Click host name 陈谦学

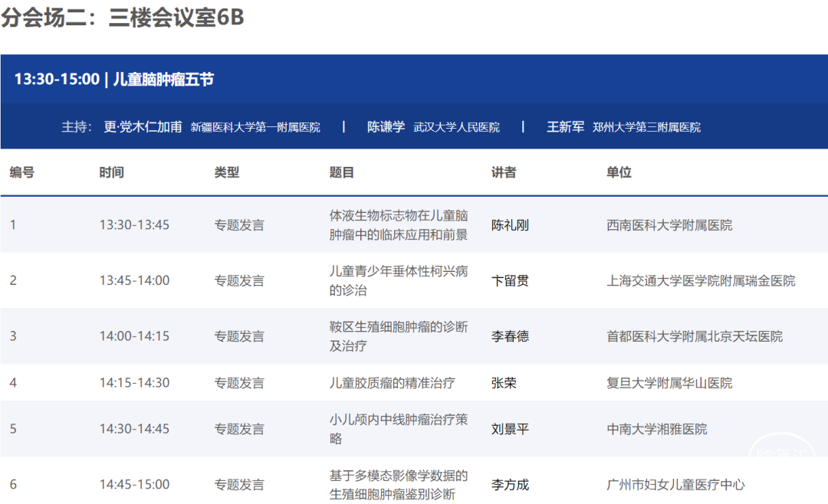tap(386, 127)
